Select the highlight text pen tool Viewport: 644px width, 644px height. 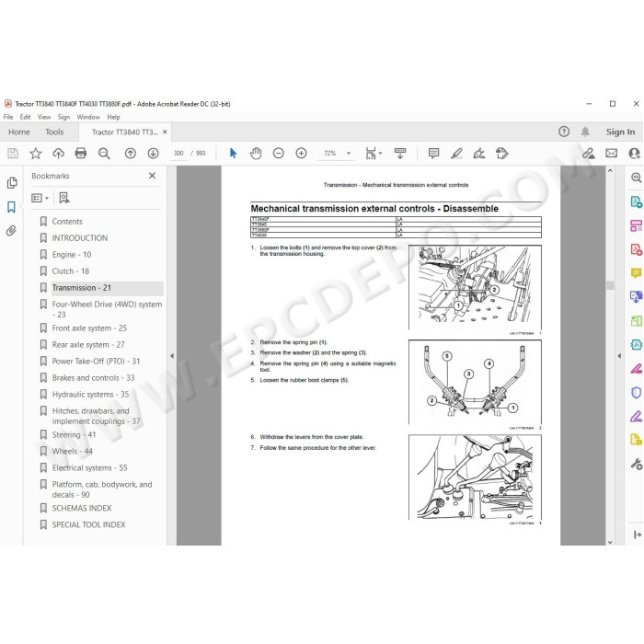pyautogui.click(x=456, y=154)
